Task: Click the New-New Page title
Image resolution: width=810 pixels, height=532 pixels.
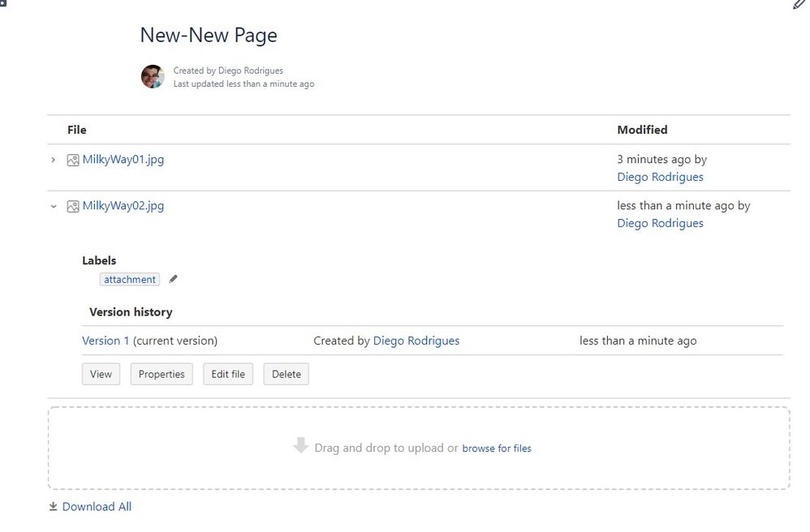Action: click(x=209, y=35)
